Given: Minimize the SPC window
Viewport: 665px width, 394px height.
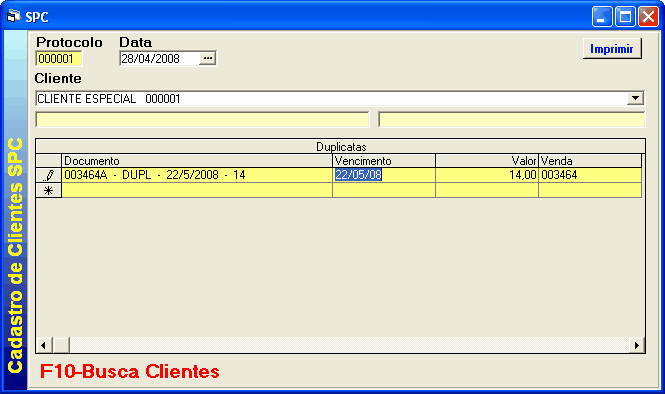Looking at the screenshot, I should [x=602, y=17].
